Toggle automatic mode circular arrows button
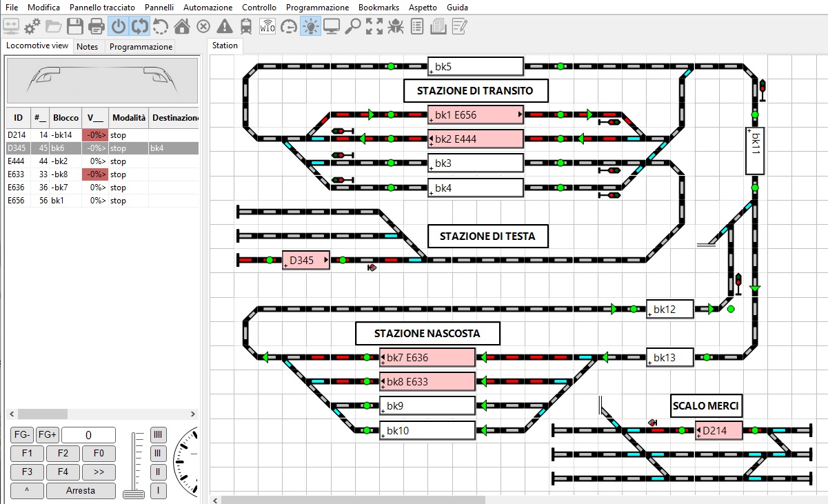The height and width of the screenshot is (504, 828). [139, 27]
